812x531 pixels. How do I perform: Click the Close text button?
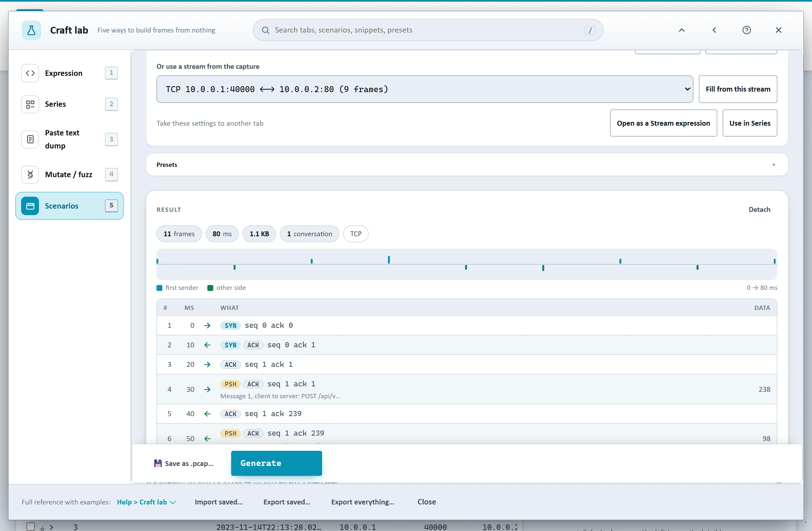click(427, 502)
